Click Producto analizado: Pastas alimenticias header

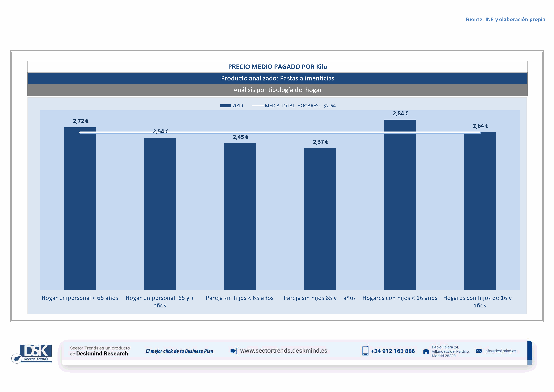click(278, 78)
